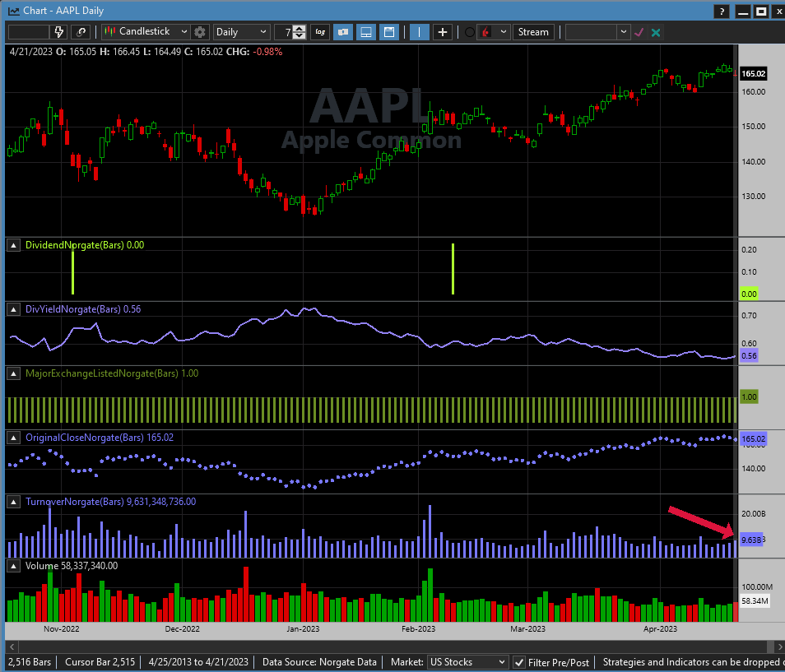Click the chain link sync icon
Image resolution: width=785 pixels, height=672 pixels.
pos(81,32)
